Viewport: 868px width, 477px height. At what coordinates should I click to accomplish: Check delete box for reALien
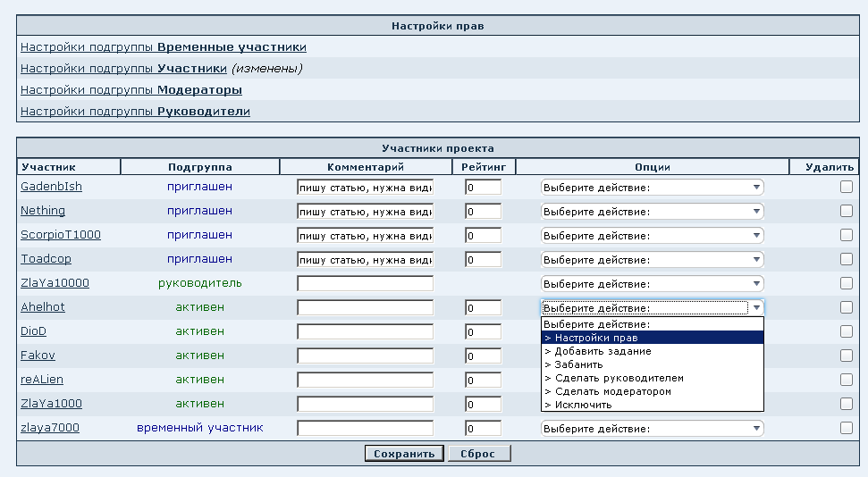click(x=846, y=380)
